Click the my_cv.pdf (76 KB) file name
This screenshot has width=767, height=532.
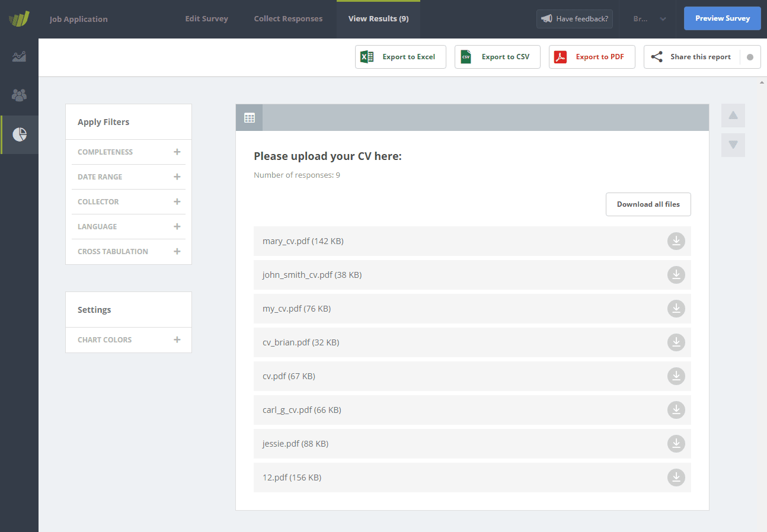pyautogui.click(x=296, y=309)
